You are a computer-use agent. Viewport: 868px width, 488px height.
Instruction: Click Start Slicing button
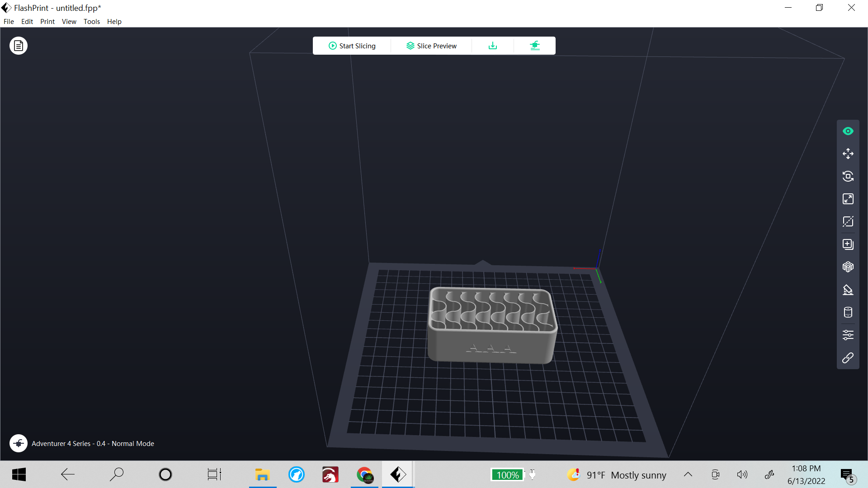tap(352, 46)
